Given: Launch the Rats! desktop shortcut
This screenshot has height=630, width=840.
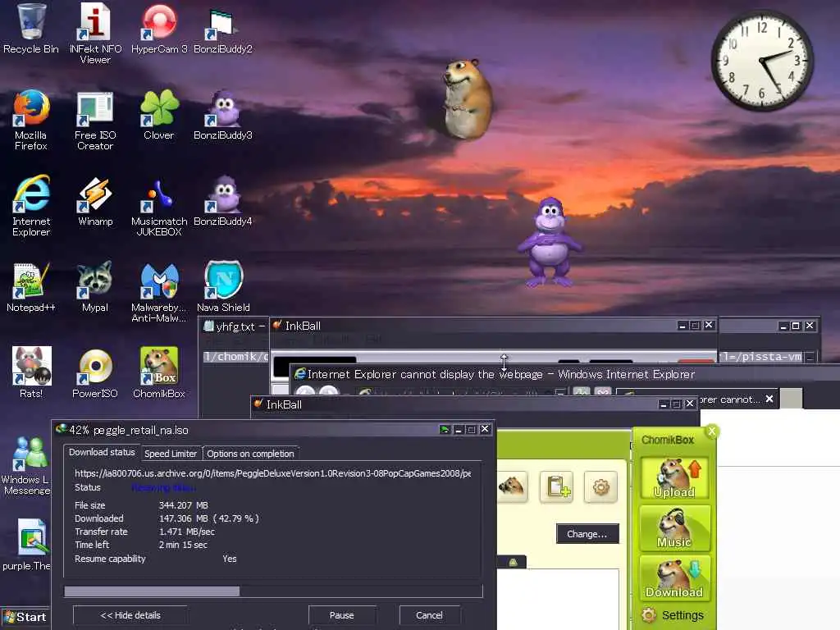Looking at the screenshot, I should [x=31, y=373].
